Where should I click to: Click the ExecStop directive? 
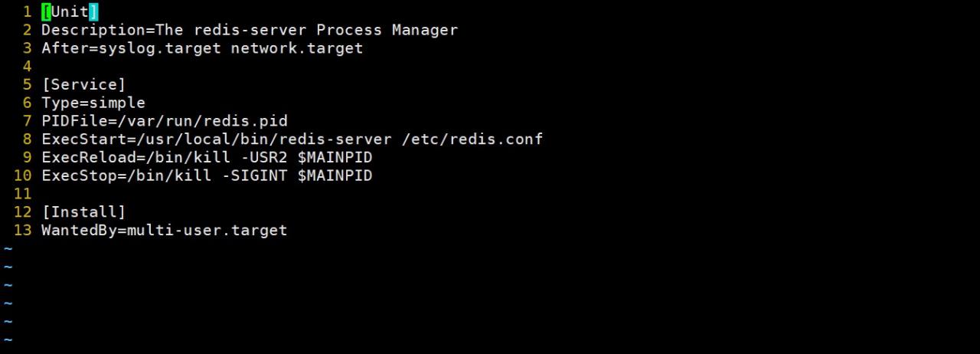point(79,175)
